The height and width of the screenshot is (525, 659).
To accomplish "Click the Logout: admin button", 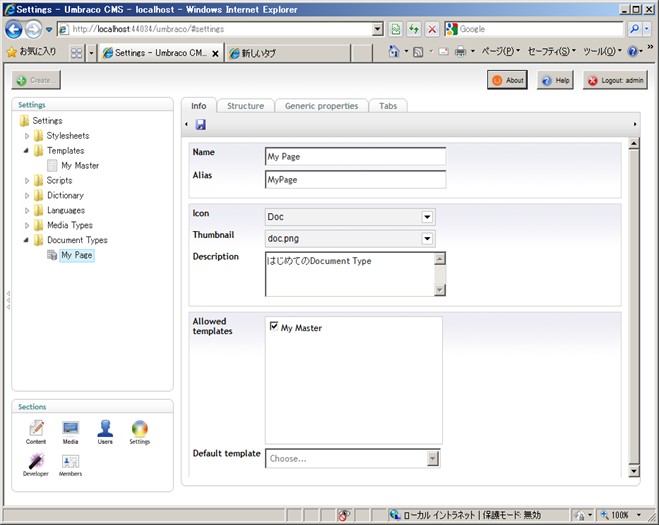I will click(x=615, y=80).
